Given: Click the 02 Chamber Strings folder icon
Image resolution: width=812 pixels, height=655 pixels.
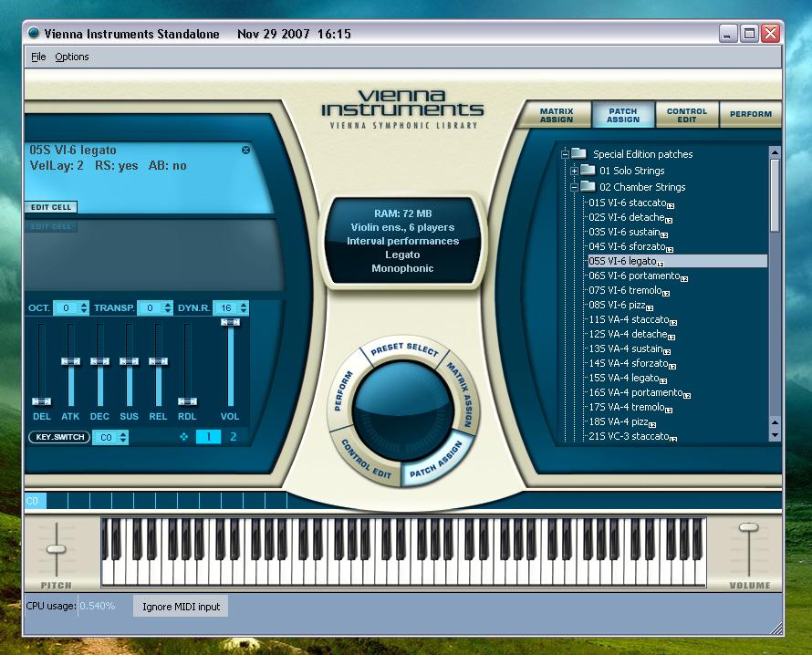Looking at the screenshot, I should point(588,186).
